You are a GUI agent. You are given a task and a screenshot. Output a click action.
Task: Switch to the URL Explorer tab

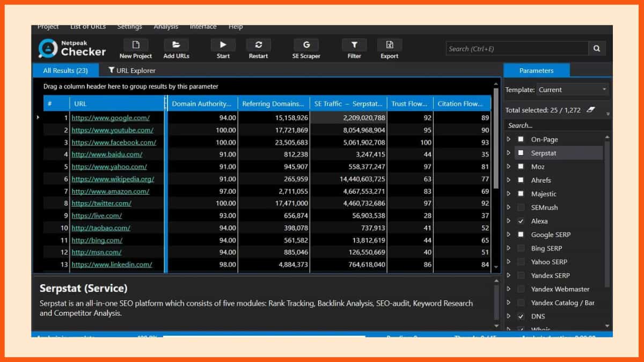click(132, 70)
